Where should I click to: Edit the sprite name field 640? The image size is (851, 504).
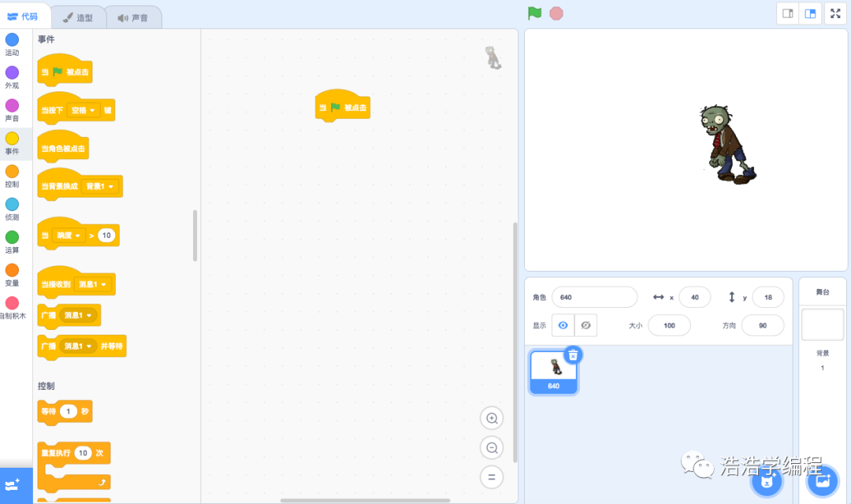coord(594,298)
